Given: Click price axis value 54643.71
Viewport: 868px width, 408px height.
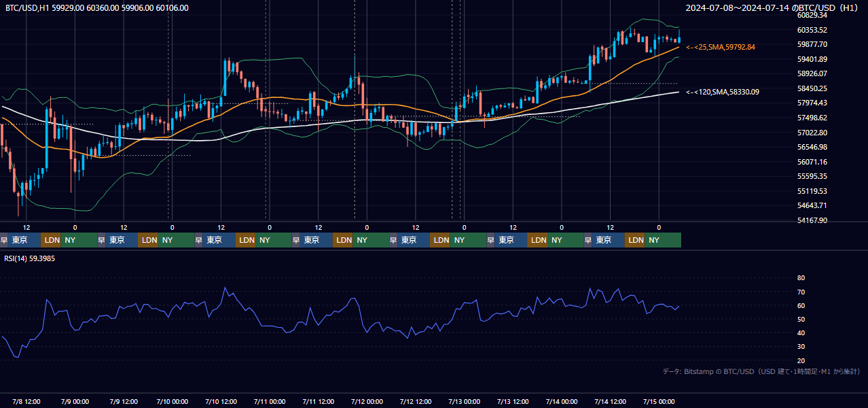Looking at the screenshot, I should click(x=812, y=205).
